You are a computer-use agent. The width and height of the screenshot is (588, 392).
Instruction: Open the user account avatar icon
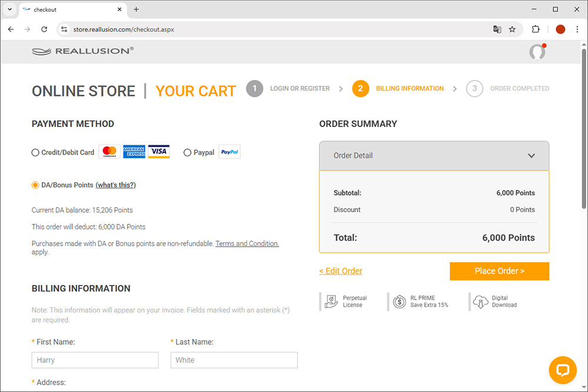537,52
